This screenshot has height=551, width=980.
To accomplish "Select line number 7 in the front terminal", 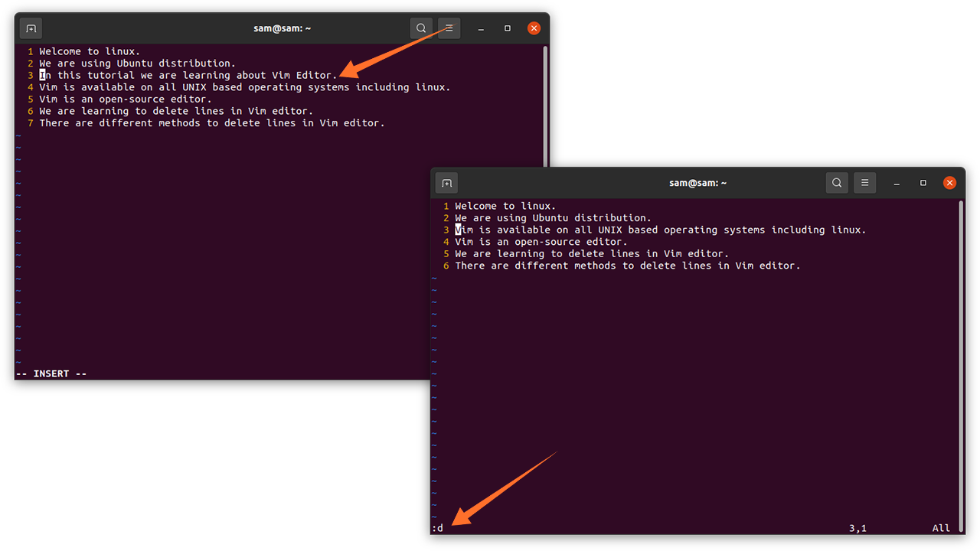I will [30, 123].
